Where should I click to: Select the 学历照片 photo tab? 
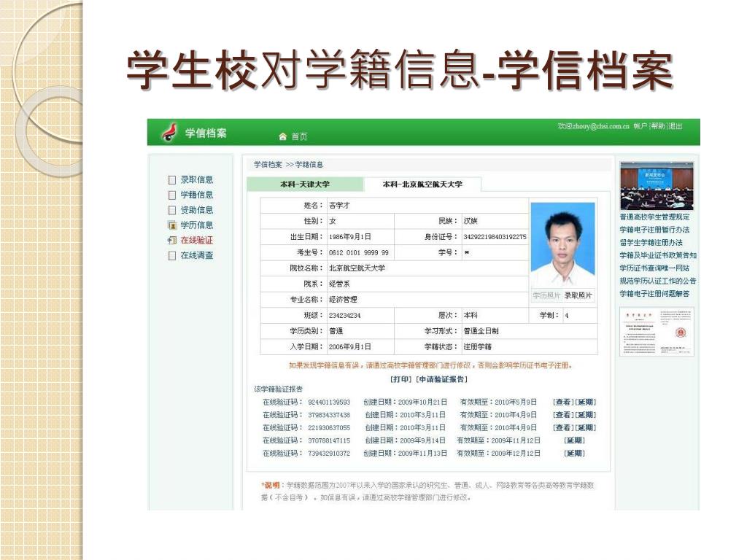click(546, 296)
